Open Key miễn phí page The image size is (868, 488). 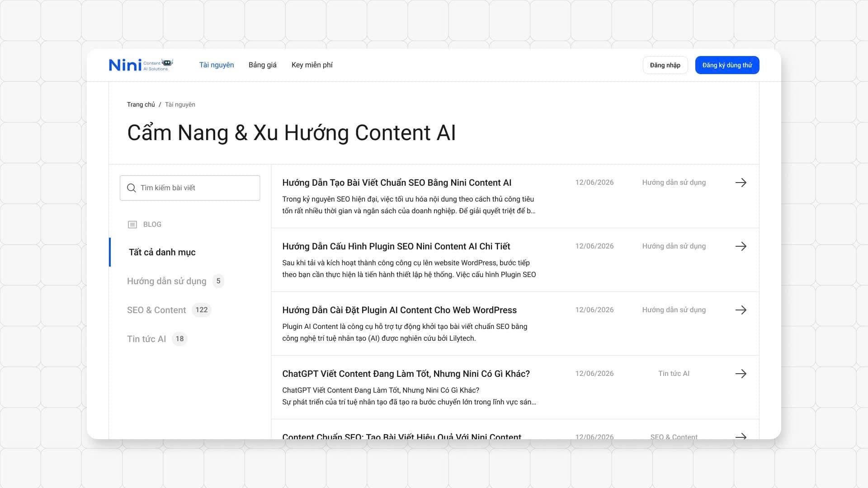coord(312,65)
